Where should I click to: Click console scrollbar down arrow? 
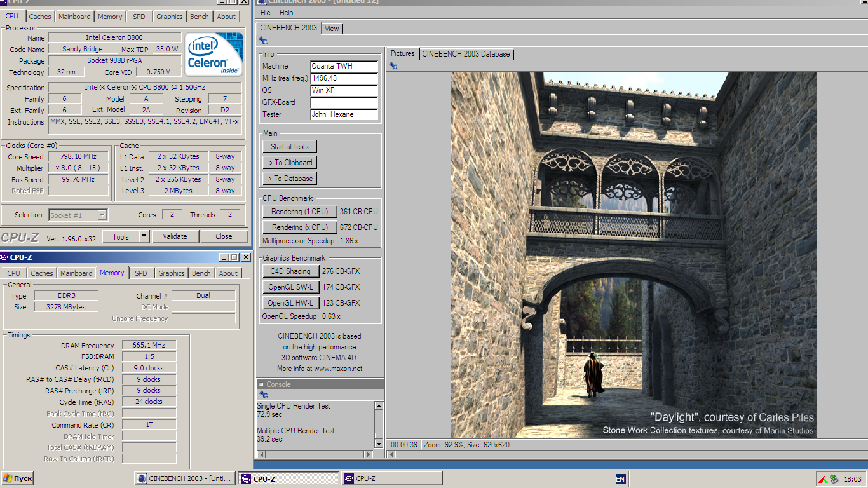coord(379,444)
